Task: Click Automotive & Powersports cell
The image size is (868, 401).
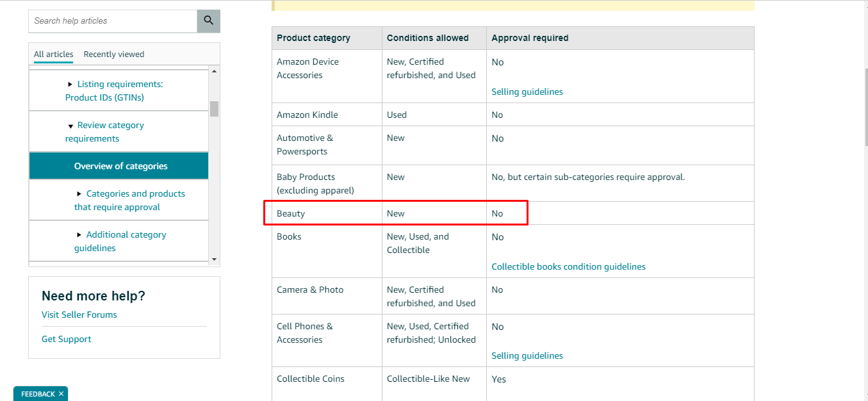Action: click(x=327, y=145)
